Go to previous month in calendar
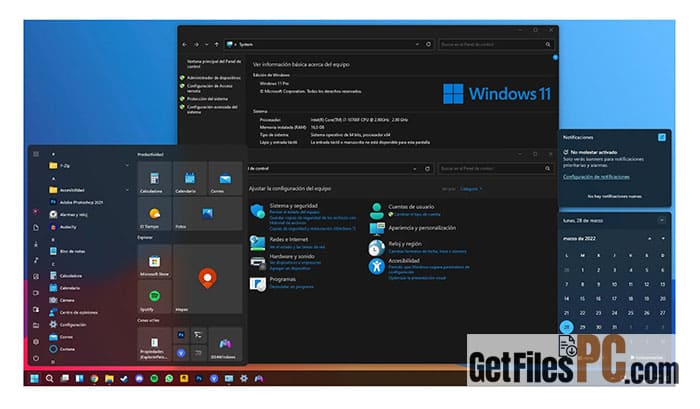Image resolution: width=700 pixels, height=409 pixels. pos(650,238)
